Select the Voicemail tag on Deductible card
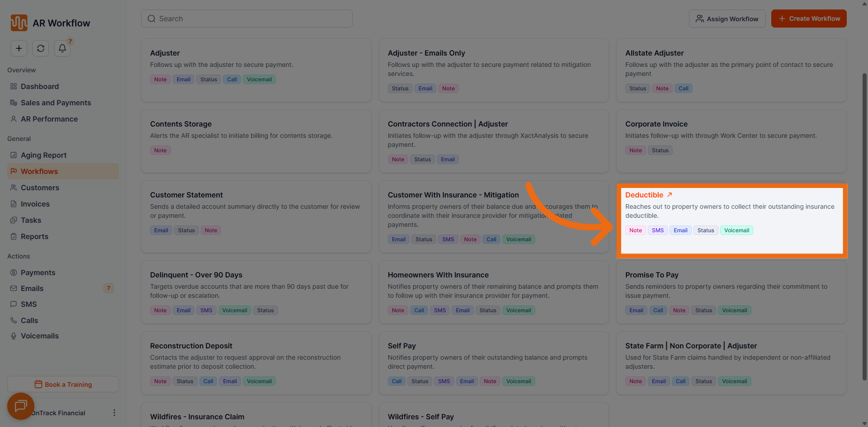 tap(736, 230)
